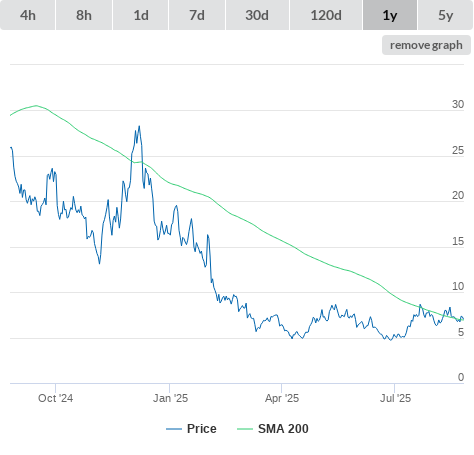Click the Jul '25 axis tick label

(395, 398)
